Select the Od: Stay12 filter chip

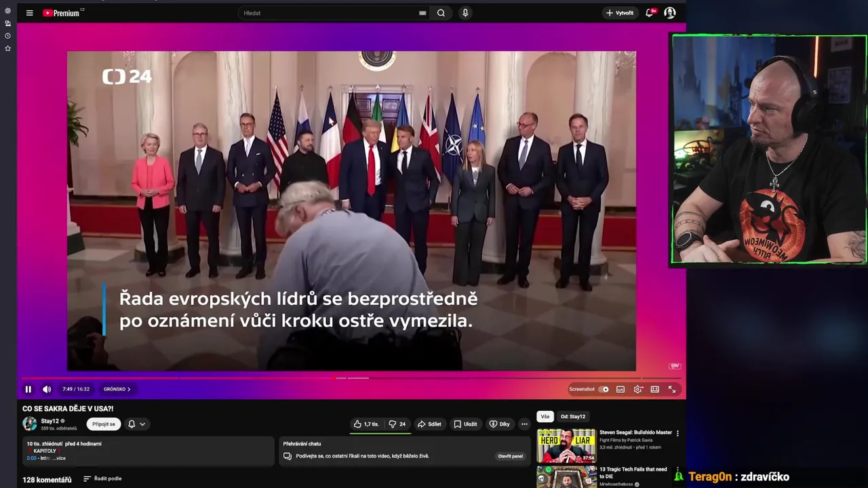click(x=573, y=416)
